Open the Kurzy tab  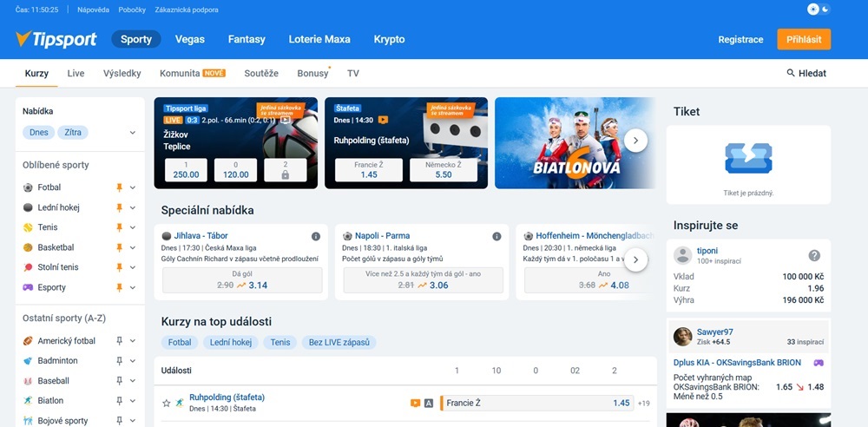pos(36,73)
